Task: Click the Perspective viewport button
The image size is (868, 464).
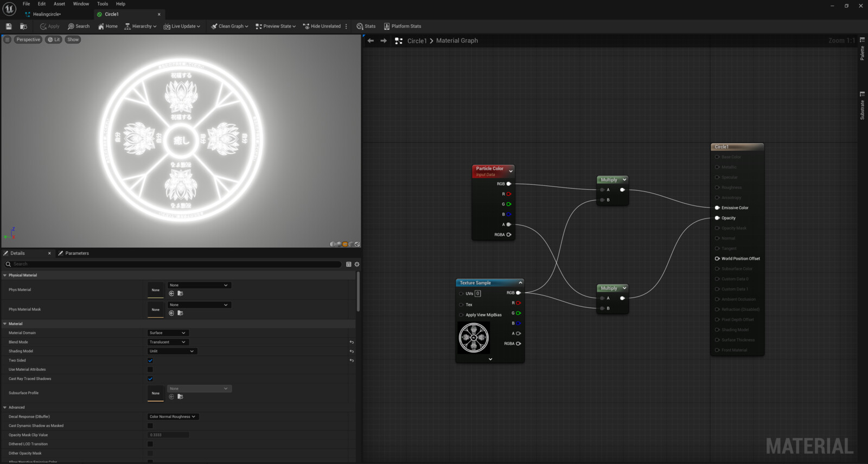Action: tap(28, 40)
